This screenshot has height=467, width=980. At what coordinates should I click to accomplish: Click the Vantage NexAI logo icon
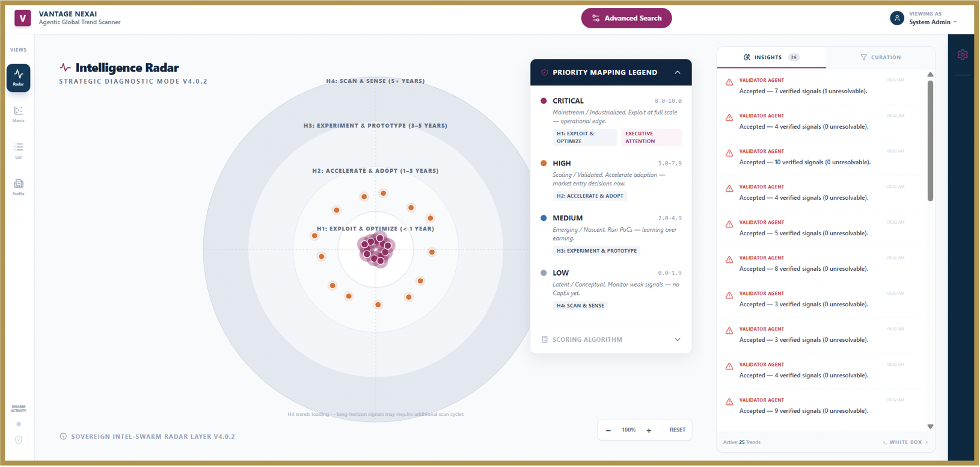tap(23, 18)
